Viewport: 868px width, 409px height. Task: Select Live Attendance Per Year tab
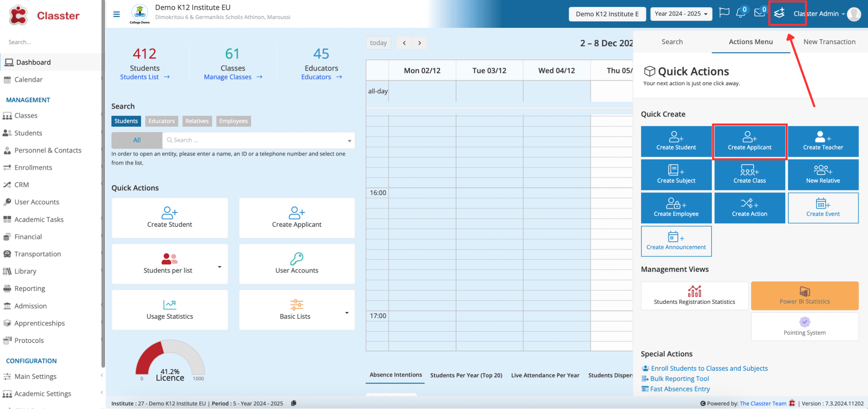(545, 375)
